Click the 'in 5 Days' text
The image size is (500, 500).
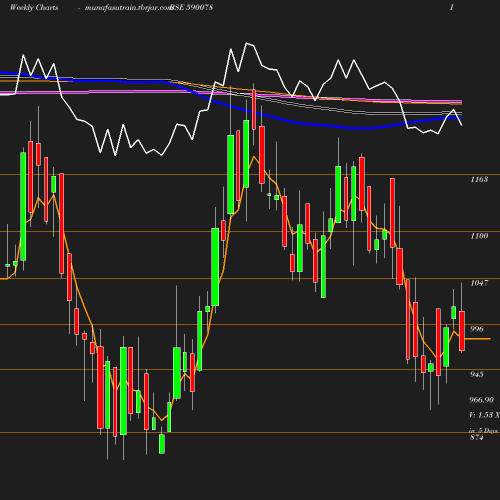(484, 431)
